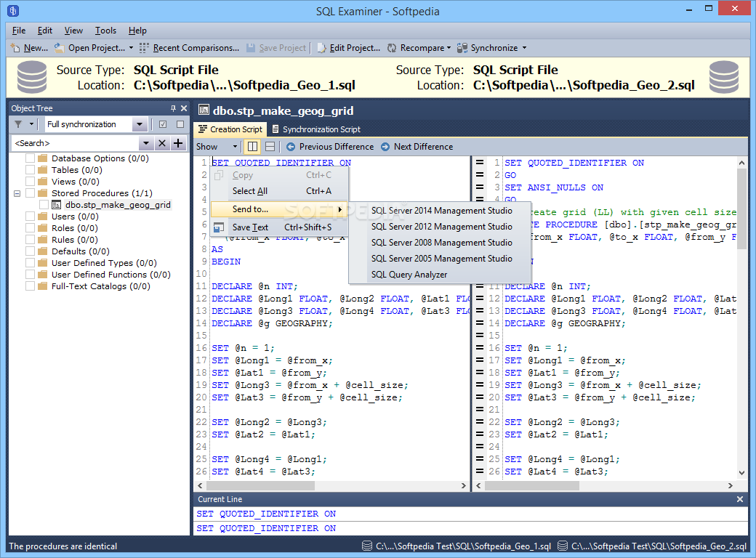Screen dimensions: 756x558
Task: Switch to Creation Script tab
Action: click(230, 129)
